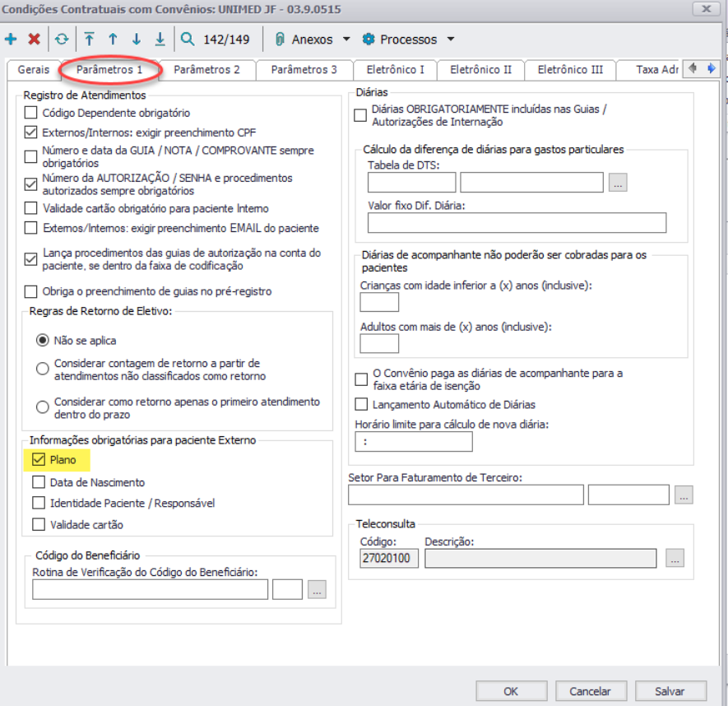The height and width of the screenshot is (706, 728).
Task: Select Não se aplica radio option
Action: tap(42, 341)
